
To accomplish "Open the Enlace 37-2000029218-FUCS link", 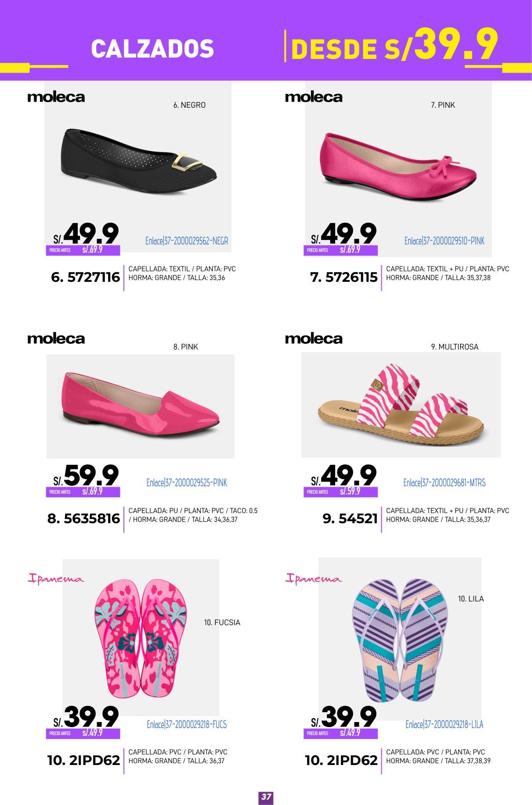I will 187,725.
